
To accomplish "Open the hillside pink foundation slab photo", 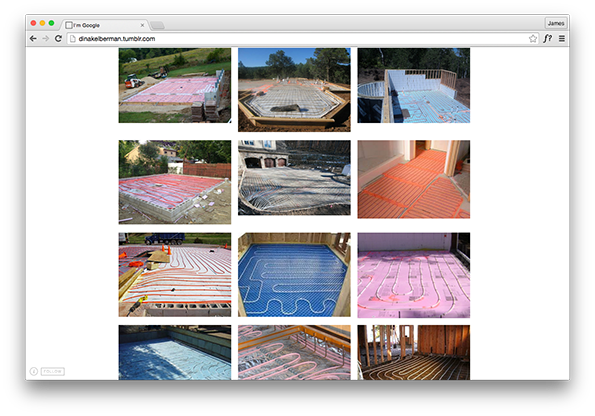I will pos(175,85).
